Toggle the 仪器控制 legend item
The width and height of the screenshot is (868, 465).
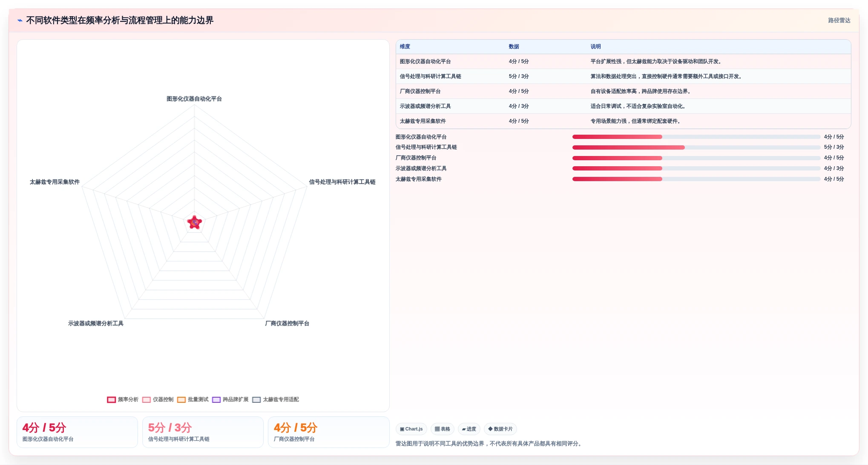pos(158,399)
